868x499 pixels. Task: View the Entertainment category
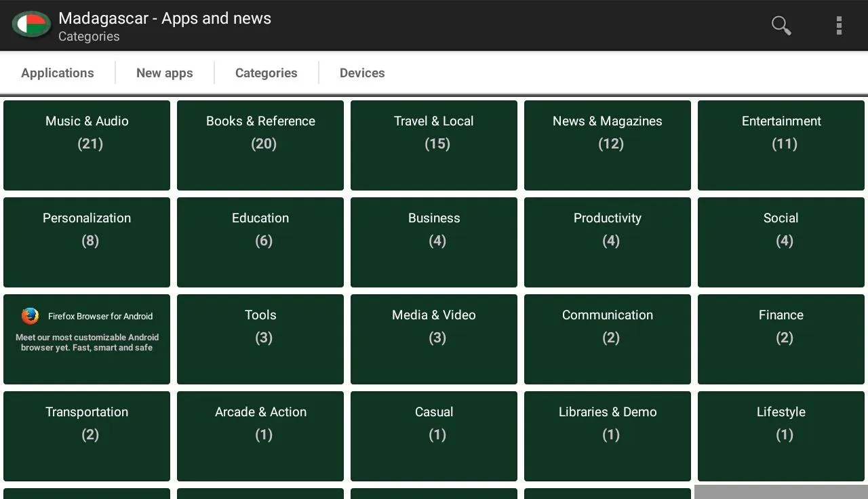pos(781,145)
